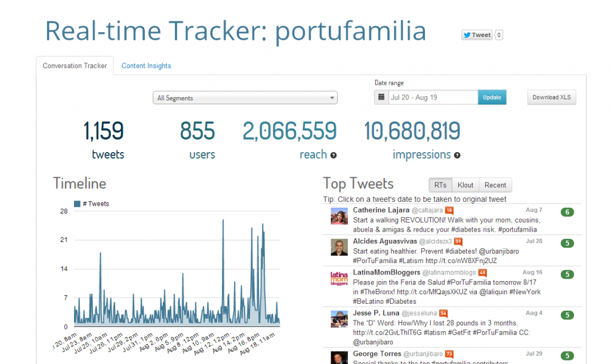
Task: Open the All Segments dropdown
Action: tap(245, 98)
